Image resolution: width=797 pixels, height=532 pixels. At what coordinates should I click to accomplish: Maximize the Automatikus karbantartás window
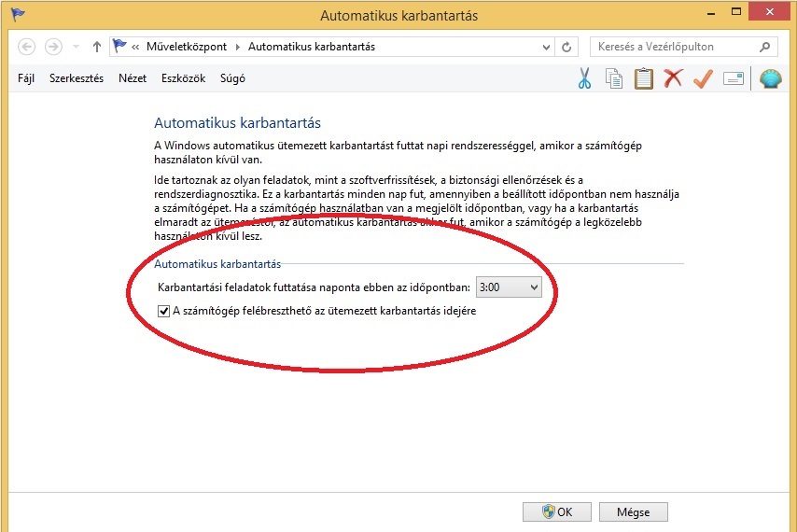click(x=736, y=13)
